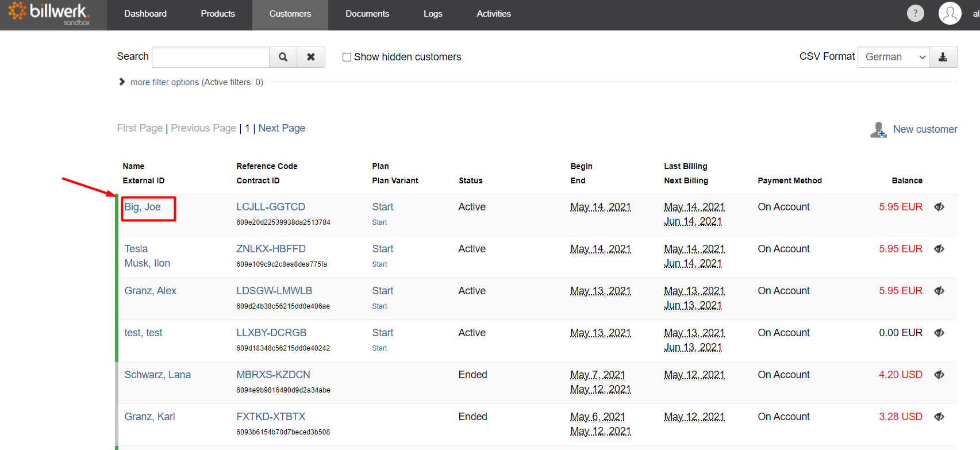The image size is (980, 450).
Task: Click balance 4.20 USD
Action: [901, 375]
